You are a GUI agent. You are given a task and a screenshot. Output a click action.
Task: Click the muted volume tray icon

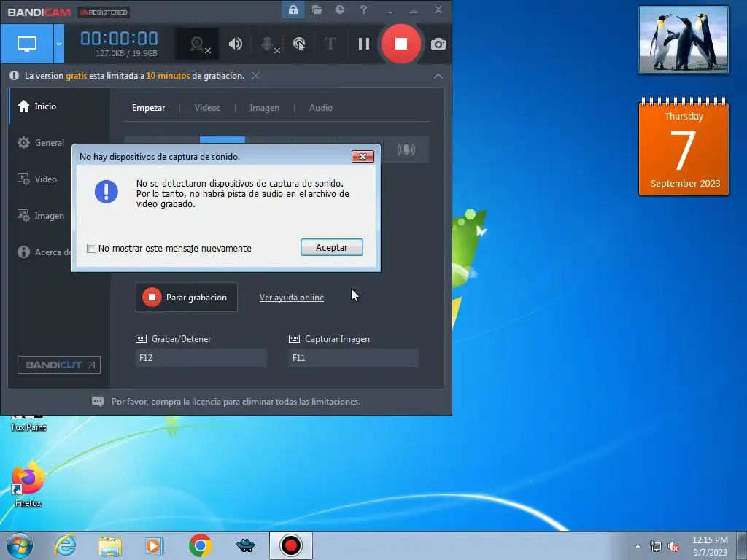click(x=673, y=547)
